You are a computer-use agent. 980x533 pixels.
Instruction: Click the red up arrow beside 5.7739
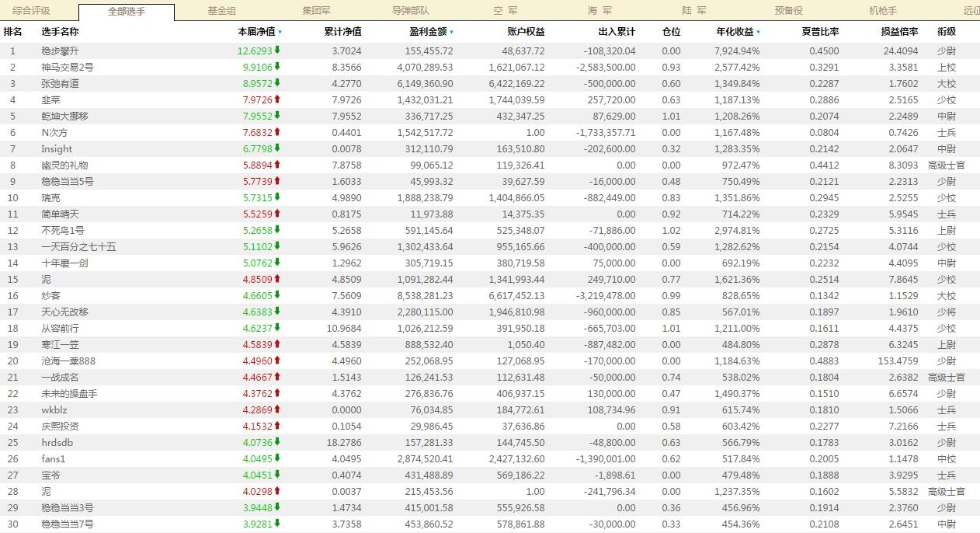click(x=277, y=181)
